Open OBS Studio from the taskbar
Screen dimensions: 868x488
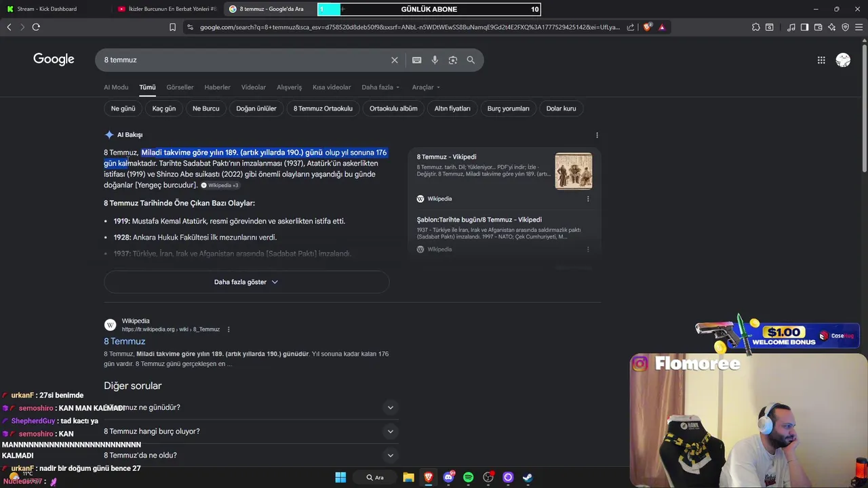pyautogui.click(x=488, y=477)
